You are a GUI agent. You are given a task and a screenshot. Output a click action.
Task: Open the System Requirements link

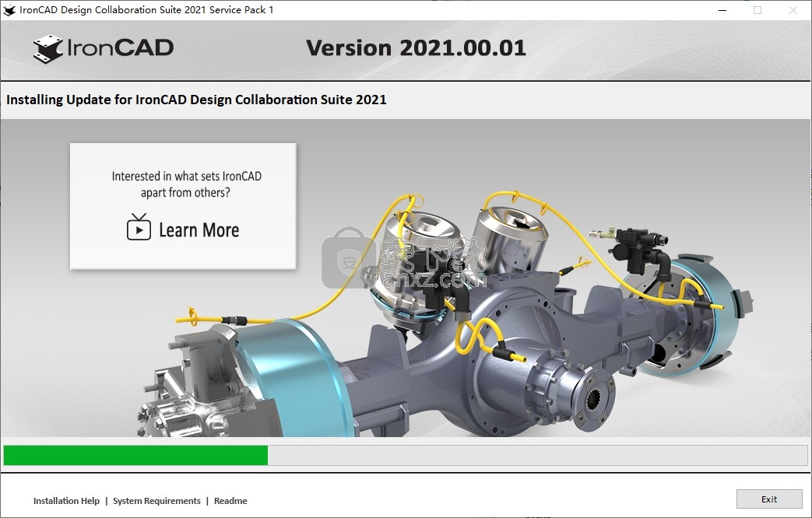pyautogui.click(x=156, y=500)
